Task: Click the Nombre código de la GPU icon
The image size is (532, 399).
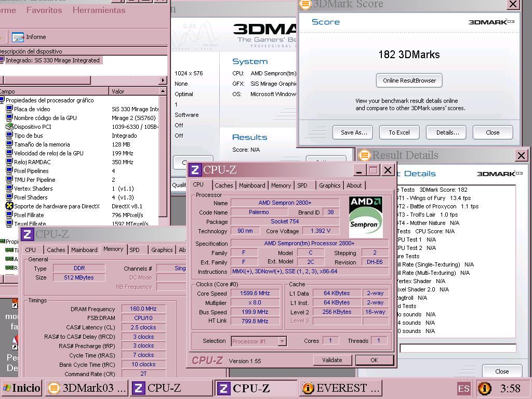Action: click(9, 118)
